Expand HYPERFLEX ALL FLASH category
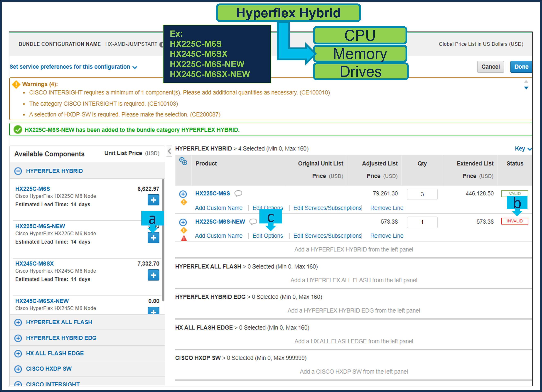 coord(18,322)
